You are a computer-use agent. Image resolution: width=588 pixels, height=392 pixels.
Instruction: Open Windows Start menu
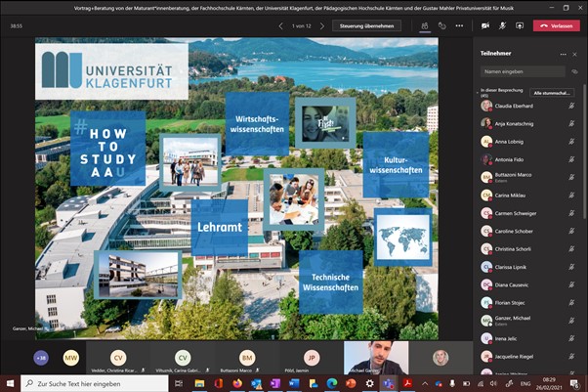10,383
